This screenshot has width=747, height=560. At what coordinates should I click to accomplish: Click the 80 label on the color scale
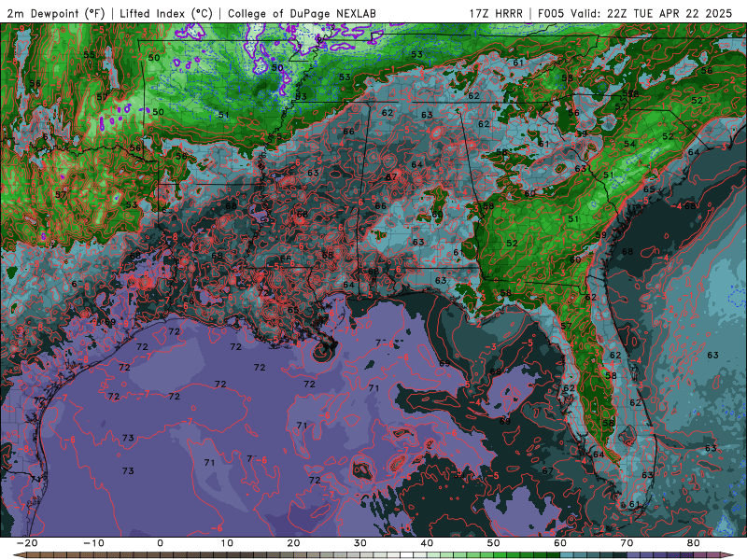tap(694, 543)
